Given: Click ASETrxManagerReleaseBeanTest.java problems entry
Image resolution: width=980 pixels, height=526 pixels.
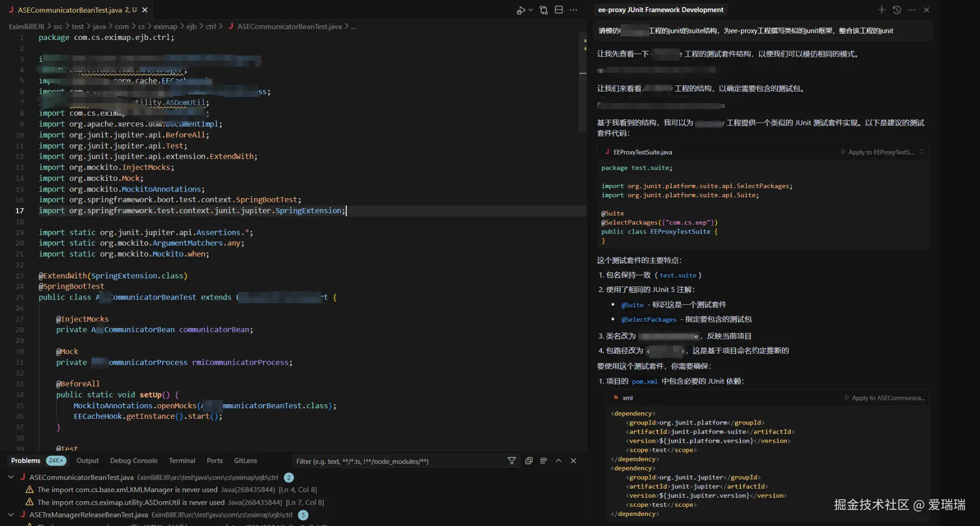Looking at the screenshot, I should (x=88, y=515).
